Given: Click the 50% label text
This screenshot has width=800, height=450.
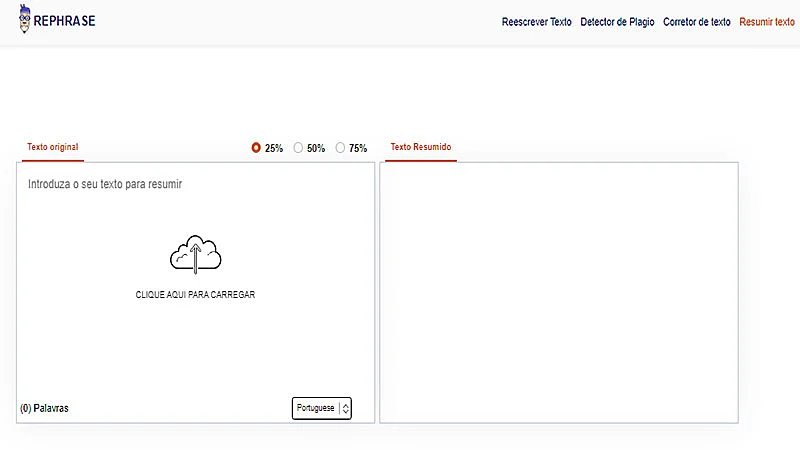Looking at the screenshot, I should [x=316, y=148].
